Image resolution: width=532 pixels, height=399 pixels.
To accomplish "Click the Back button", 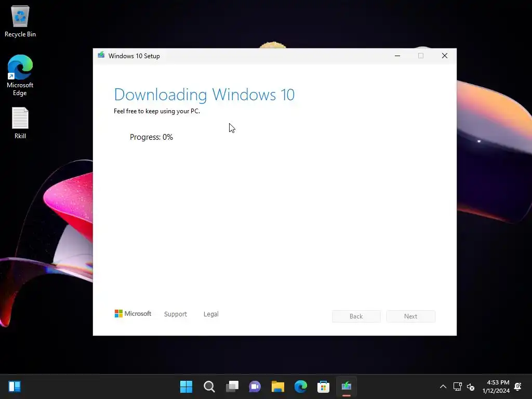I will 356,316.
